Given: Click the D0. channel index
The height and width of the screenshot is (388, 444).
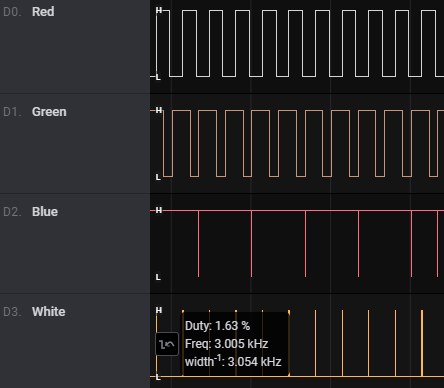Looking at the screenshot, I should (x=12, y=12).
